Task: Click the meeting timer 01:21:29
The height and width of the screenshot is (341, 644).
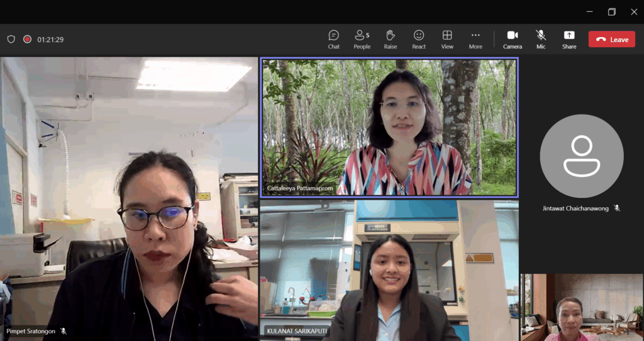Action: [50, 40]
